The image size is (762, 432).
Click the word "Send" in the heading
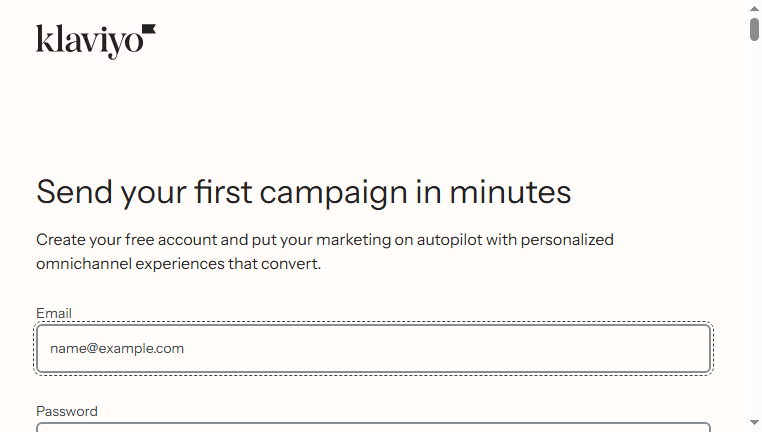click(74, 192)
